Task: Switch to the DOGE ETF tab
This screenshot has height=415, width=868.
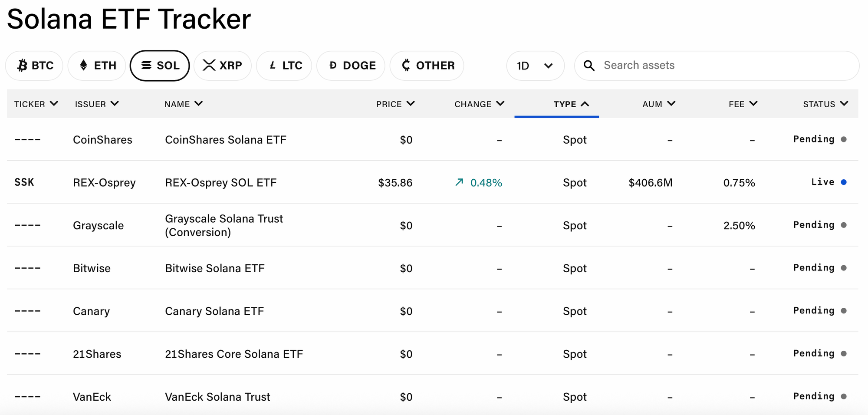Action: tap(351, 66)
